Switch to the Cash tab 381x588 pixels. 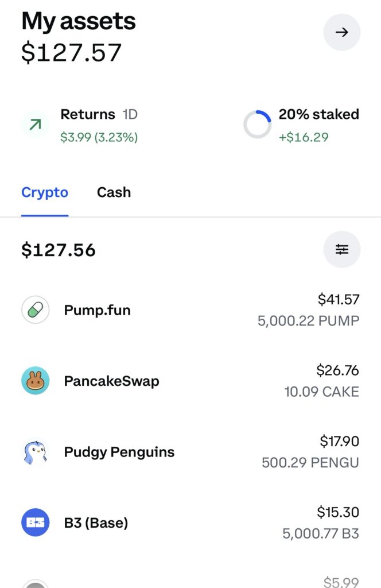pyautogui.click(x=114, y=192)
